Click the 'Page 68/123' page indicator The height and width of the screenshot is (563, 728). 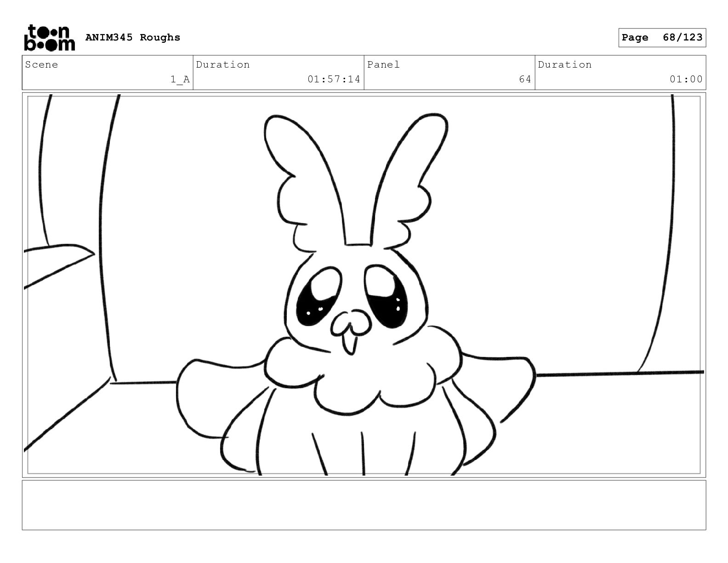coord(662,38)
